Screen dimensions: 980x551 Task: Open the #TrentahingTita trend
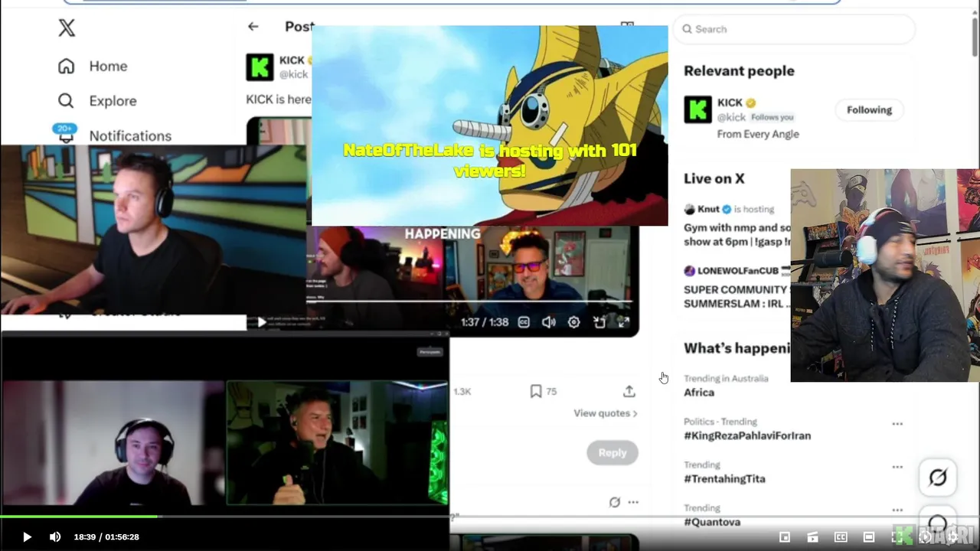coord(724,479)
